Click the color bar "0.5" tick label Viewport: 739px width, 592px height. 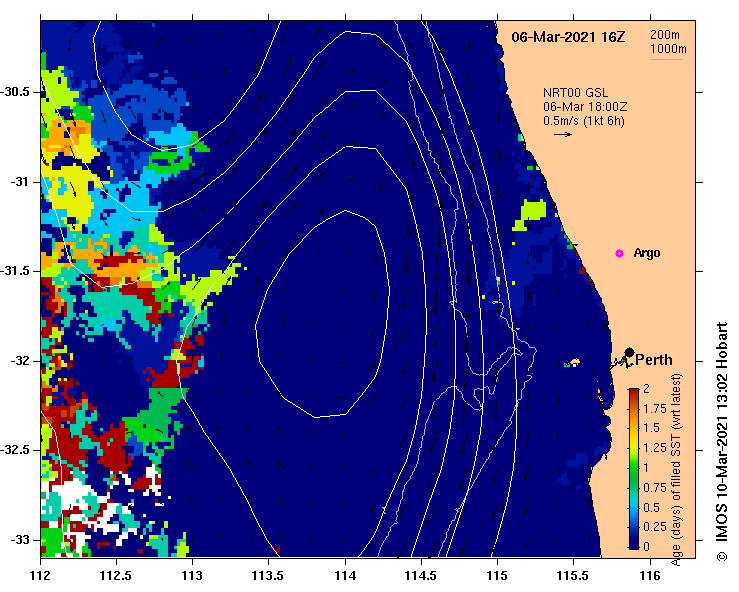[651, 507]
